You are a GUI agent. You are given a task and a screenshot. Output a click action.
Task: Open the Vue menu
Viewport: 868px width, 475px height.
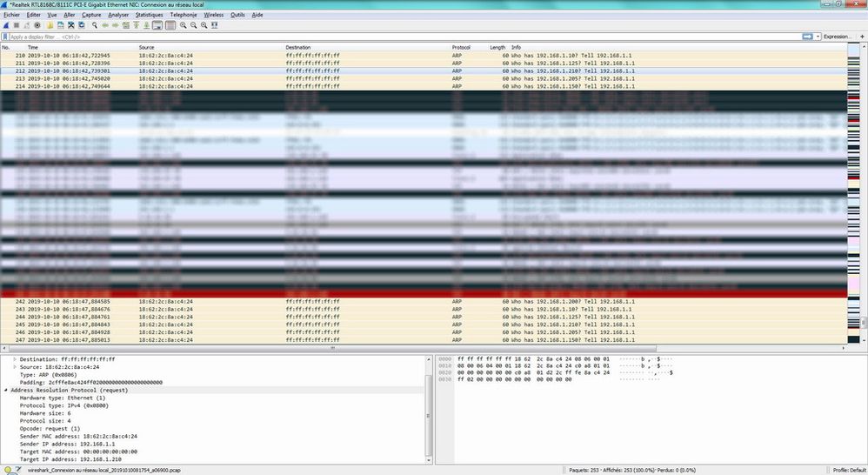point(52,15)
